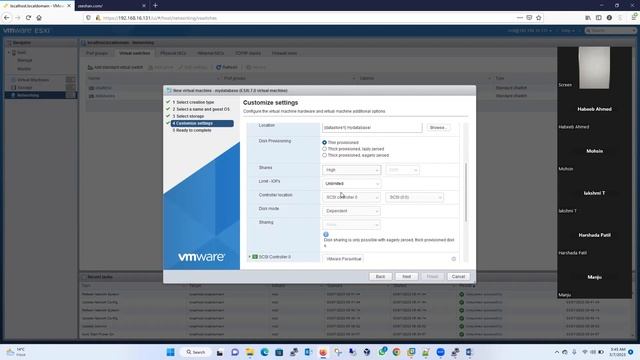640x360 pixels.
Task: Click the blue disk sharing info icon
Action: coord(326,234)
